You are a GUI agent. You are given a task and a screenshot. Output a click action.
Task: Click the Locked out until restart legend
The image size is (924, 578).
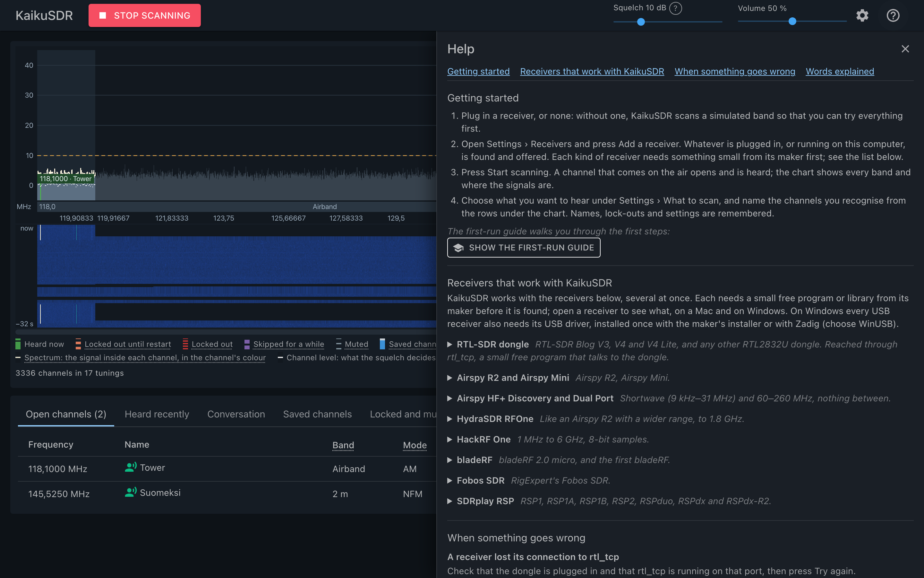pyautogui.click(x=127, y=344)
